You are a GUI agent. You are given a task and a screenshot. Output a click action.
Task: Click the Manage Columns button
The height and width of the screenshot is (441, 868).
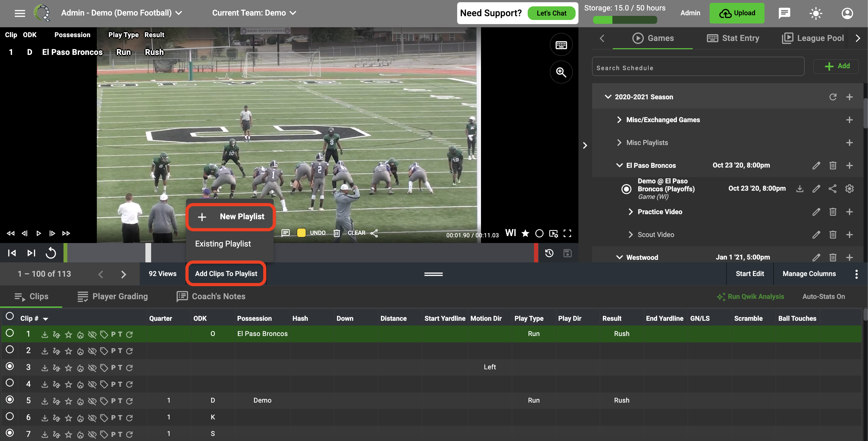tap(809, 274)
